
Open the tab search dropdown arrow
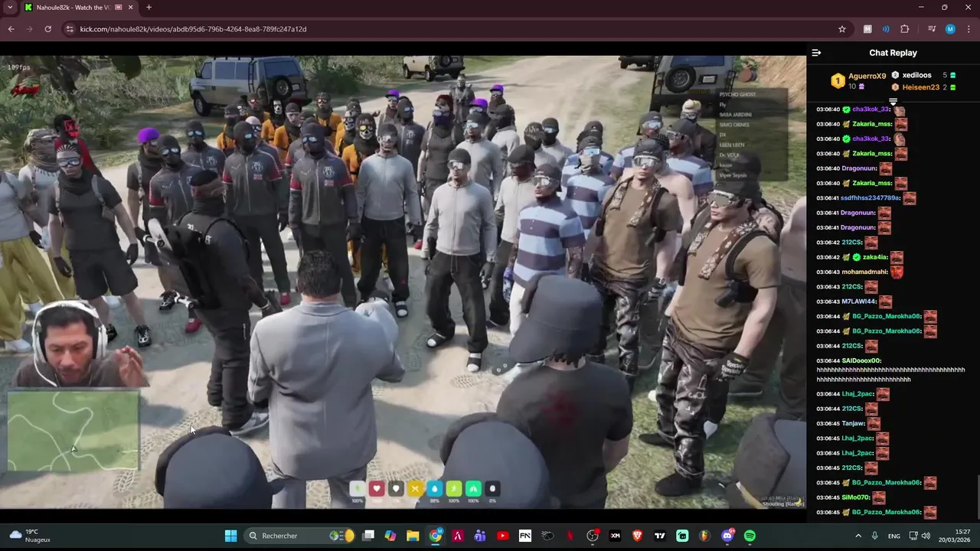pos(10,8)
